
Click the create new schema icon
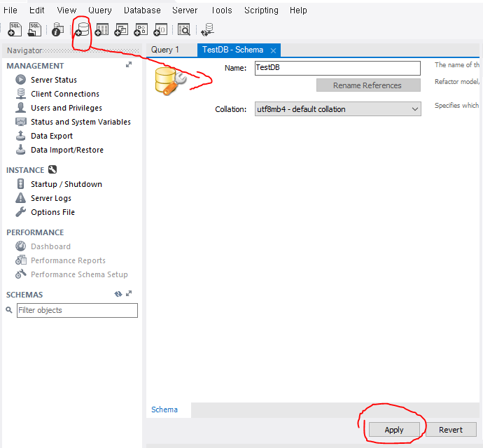pyautogui.click(x=82, y=29)
